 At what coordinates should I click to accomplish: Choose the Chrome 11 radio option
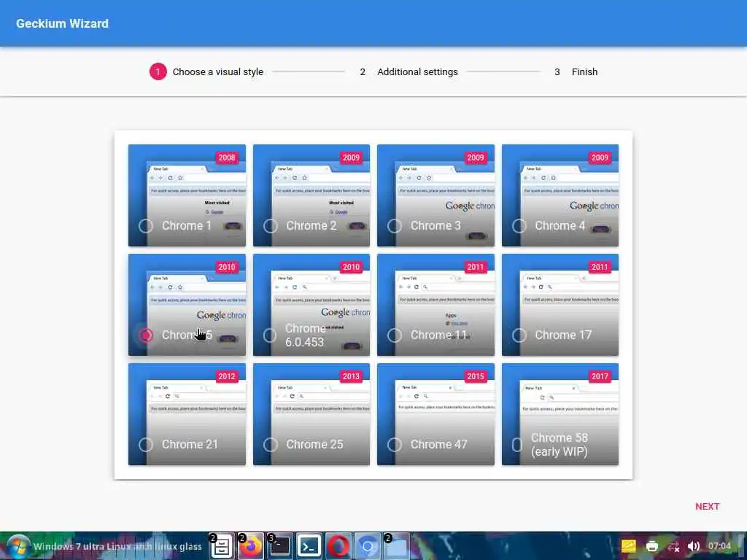(x=395, y=335)
